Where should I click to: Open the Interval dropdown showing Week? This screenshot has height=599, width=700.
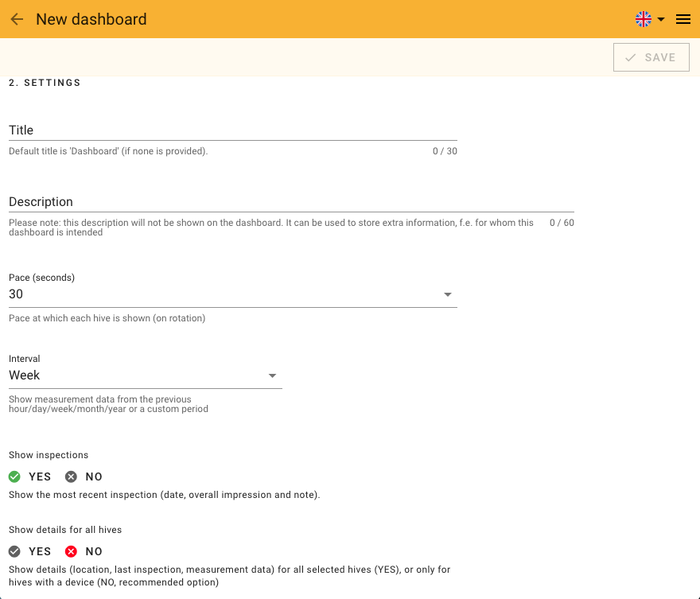(x=145, y=375)
